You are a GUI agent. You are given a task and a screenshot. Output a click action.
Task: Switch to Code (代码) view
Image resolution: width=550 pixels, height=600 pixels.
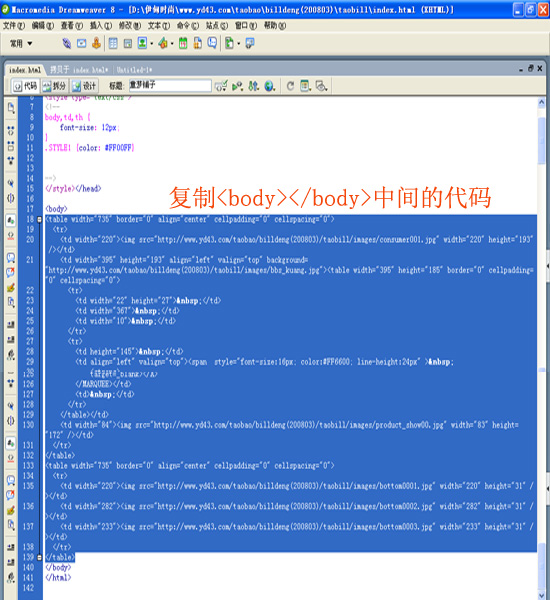25,86
